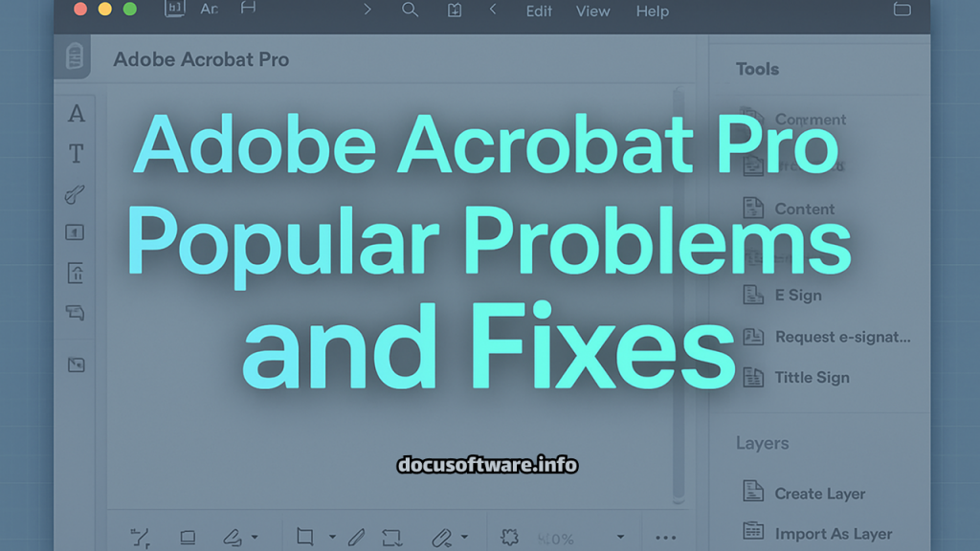Screen dimensions: 980x551
Task: Open the attachment tool dropdown arrow
Action: 465,537
